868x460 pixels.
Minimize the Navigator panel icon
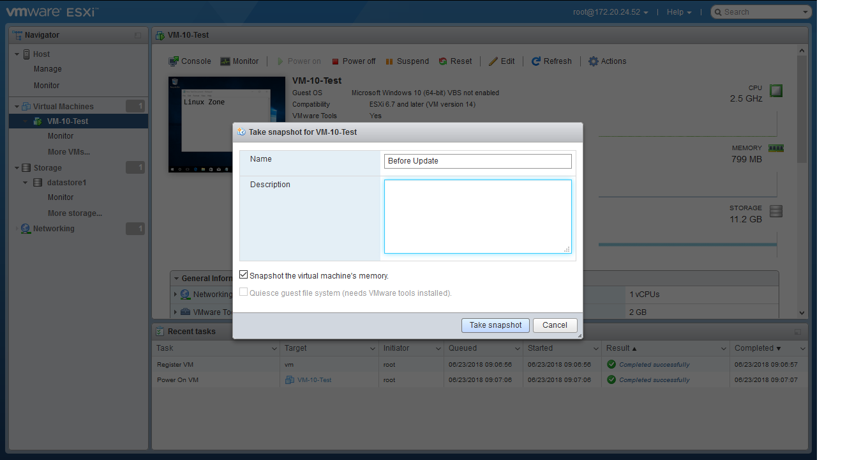click(x=138, y=36)
